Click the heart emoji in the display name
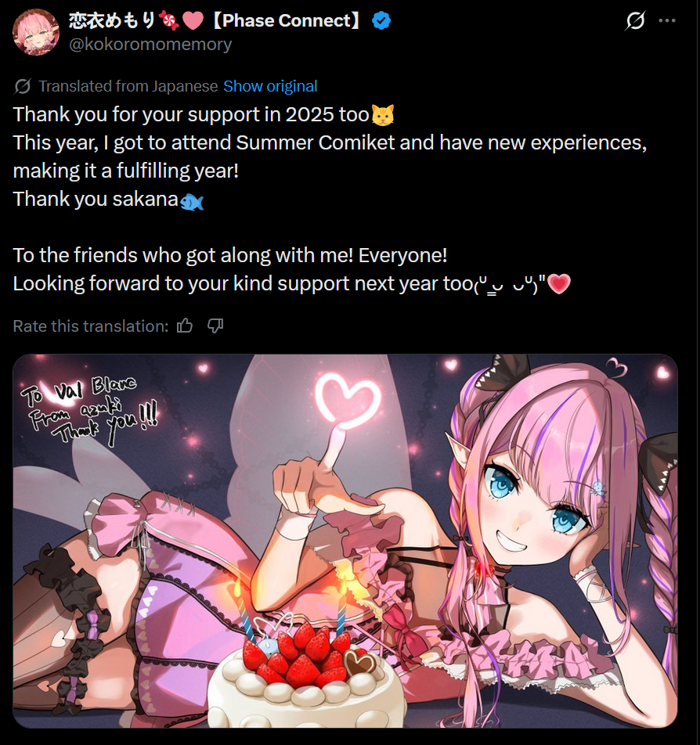The height and width of the screenshot is (745, 700). click(193, 20)
